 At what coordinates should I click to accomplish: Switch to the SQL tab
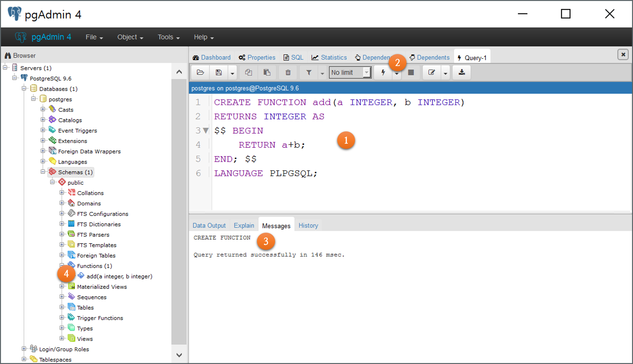pyautogui.click(x=293, y=58)
